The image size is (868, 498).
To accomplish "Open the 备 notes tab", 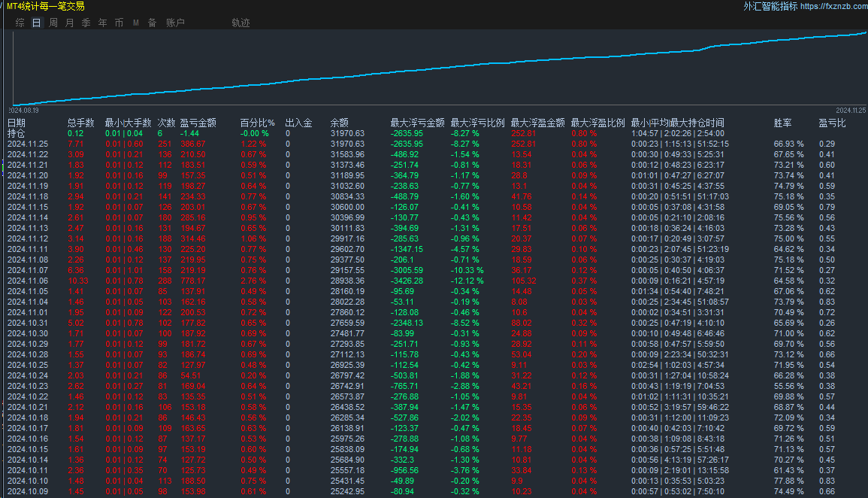I will tap(153, 23).
